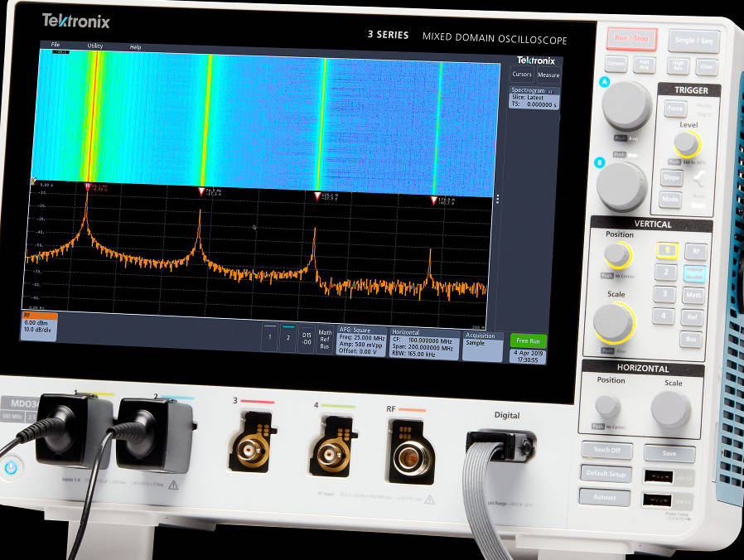Select the channel 1 badge

click(x=269, y=339)
